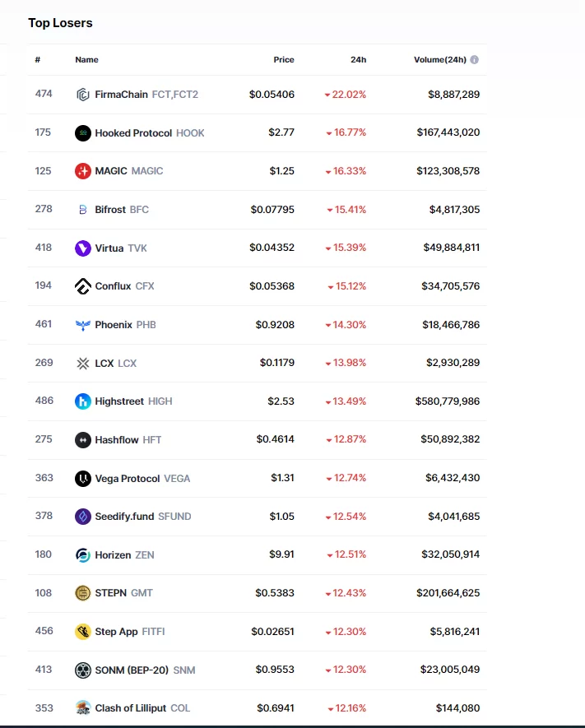Click the purple Virtua logo icon
This screenshot has height=728, width=585.
click(x=82, y=248)
